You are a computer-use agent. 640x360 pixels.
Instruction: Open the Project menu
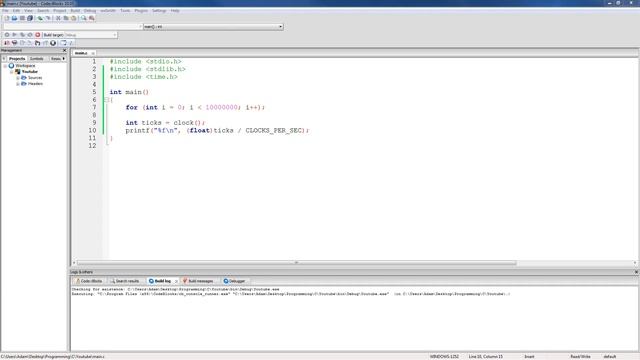click(x=60, y=11)
